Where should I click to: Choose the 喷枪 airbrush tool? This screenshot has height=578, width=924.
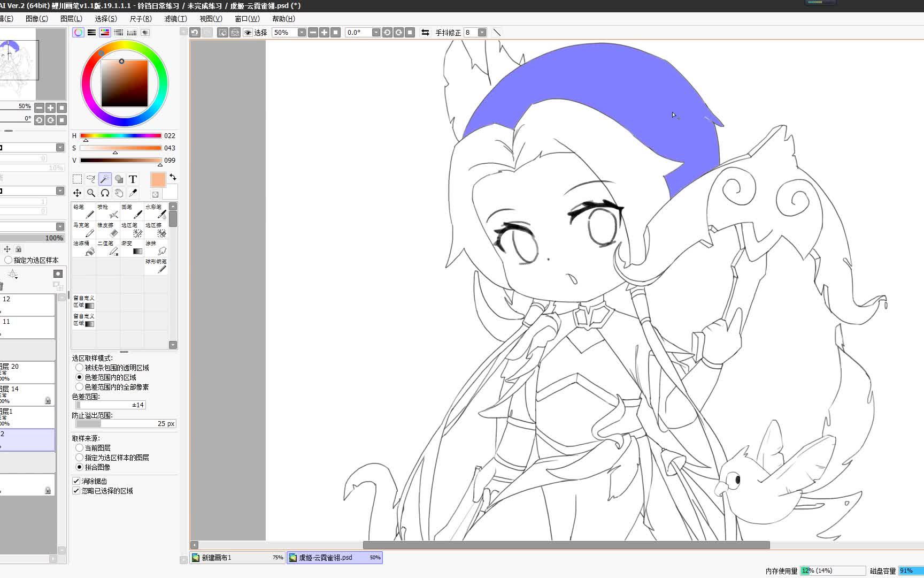(107, 211)
